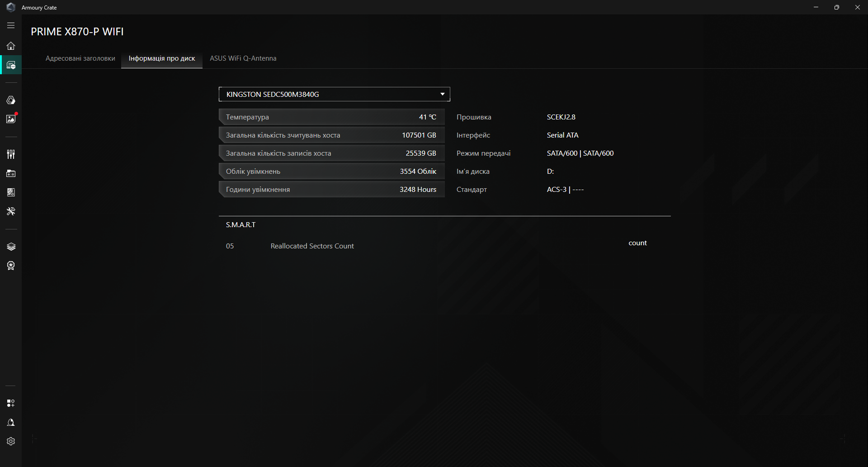Click the drive letter D: value
Screen dimensions: 868x467
[550, 171]
